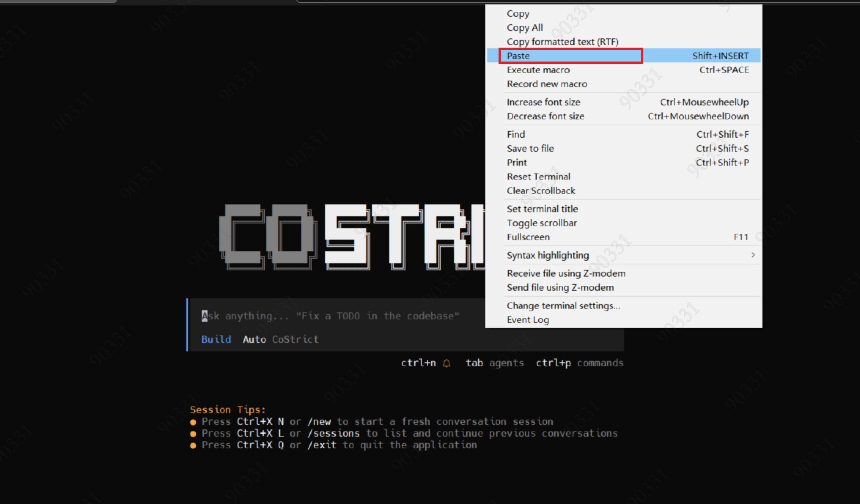The image size is (860, 504).
Task: Choose Copy from the context menu
Action: coord(518,14)
